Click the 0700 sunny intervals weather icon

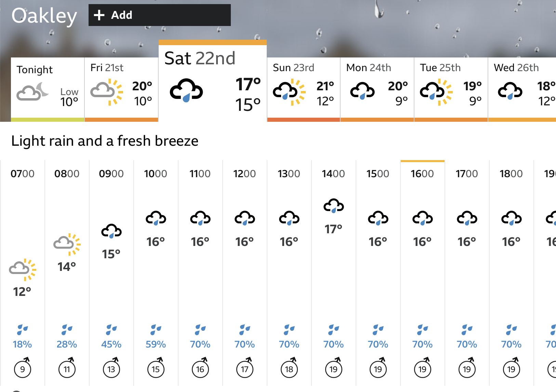[23, 270]
